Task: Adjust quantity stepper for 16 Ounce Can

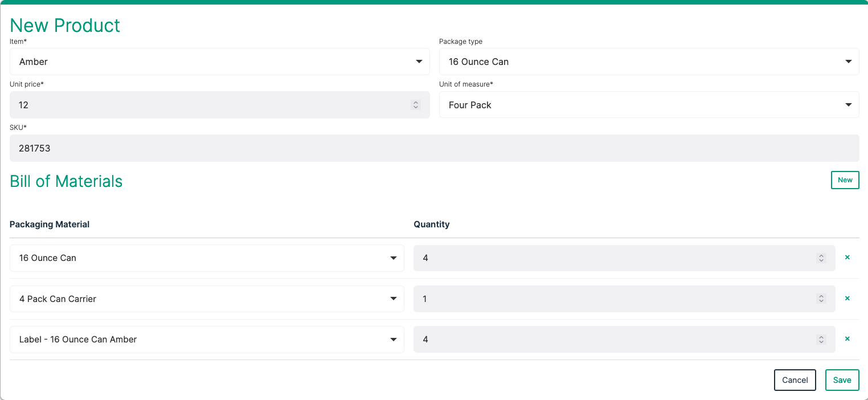Action: pos(821,258)
